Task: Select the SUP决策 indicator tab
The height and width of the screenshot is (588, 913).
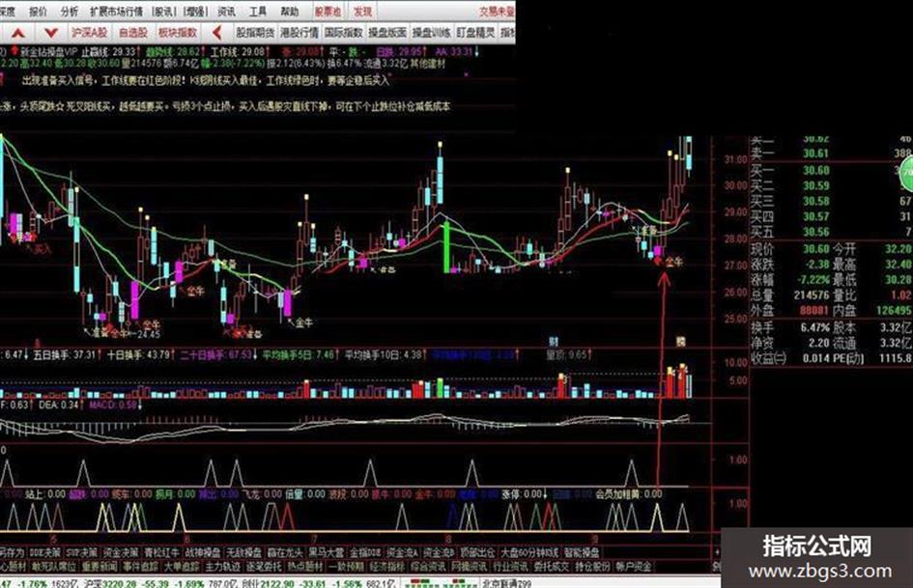Action: pyautogui.click(x=81, y=552)
